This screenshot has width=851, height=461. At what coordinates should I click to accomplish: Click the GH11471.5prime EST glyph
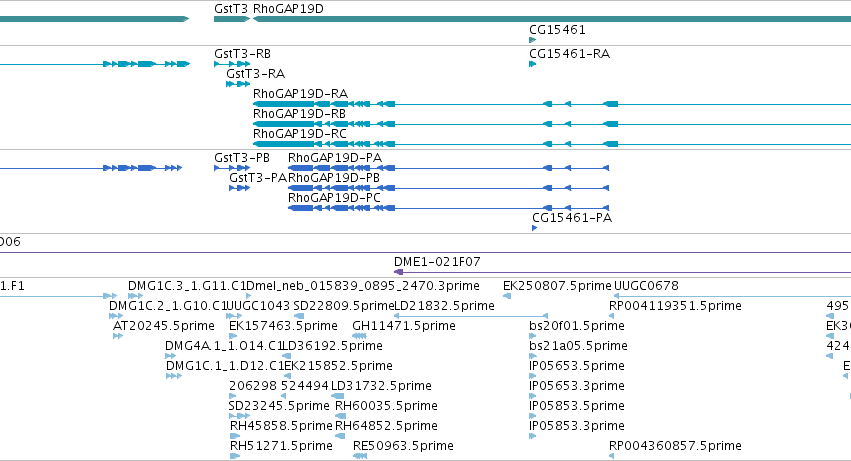coord(359,336)
